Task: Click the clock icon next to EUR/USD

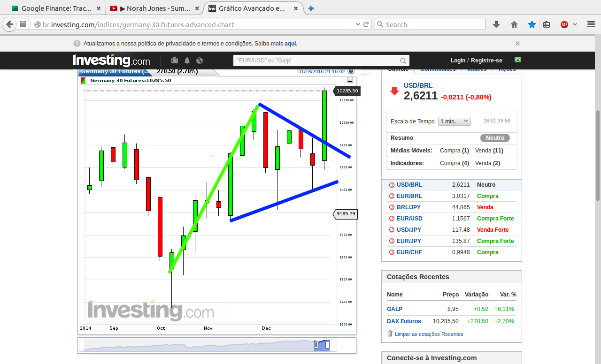Action: 392,219
